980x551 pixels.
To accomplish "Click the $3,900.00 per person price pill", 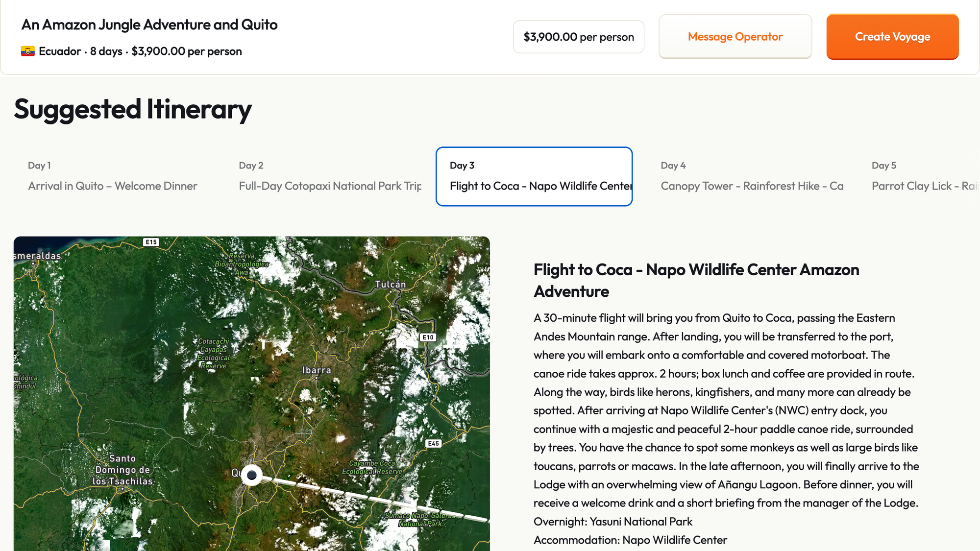I will point(579,37).
